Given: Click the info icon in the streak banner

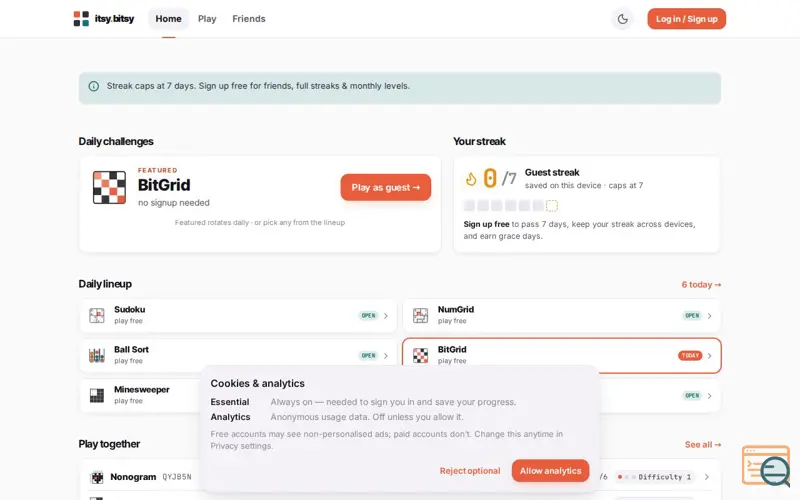Looking at the screenshot, I should [x=94, y=86].
